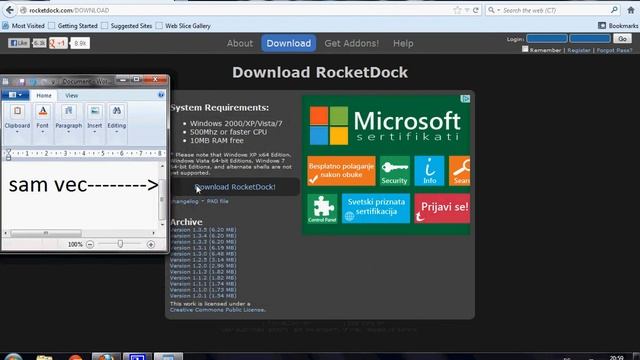Click the Go login button
640x360 pixels.
coord(622,39)
